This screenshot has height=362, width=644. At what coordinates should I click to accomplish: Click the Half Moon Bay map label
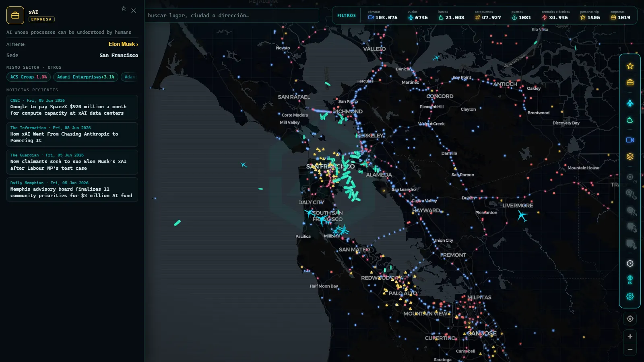coord(324,286)
